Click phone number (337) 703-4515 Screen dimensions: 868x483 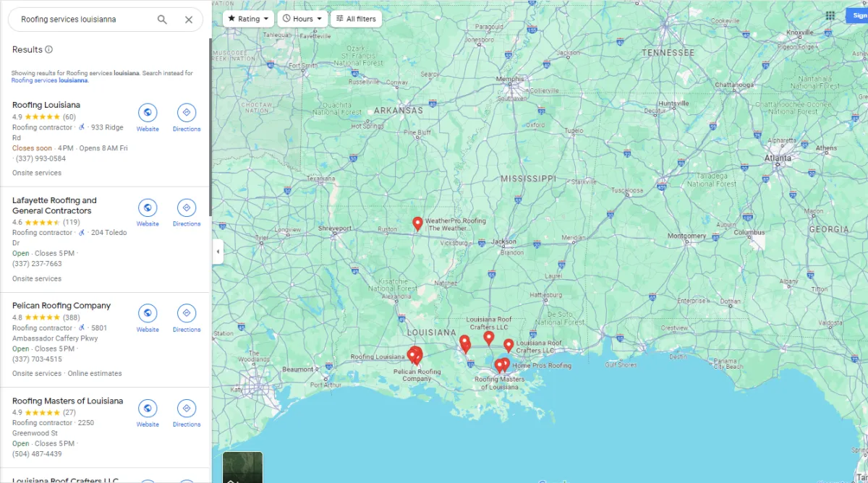coord(37,359)
